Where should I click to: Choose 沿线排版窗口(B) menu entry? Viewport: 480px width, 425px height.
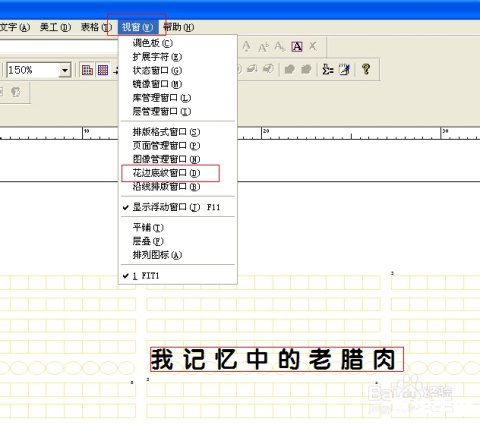[x=178, y=187]
